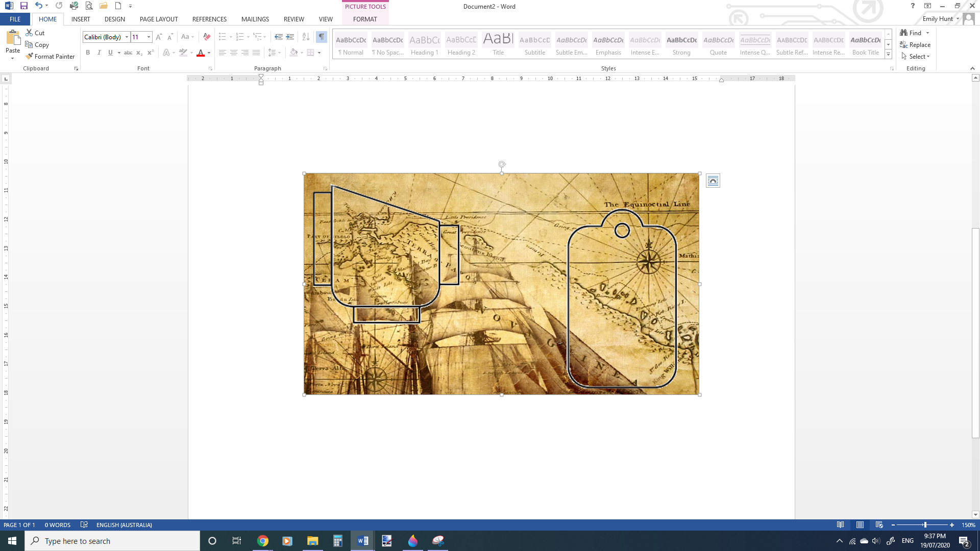Click the red Font Color swatch

tap(201, 53)
